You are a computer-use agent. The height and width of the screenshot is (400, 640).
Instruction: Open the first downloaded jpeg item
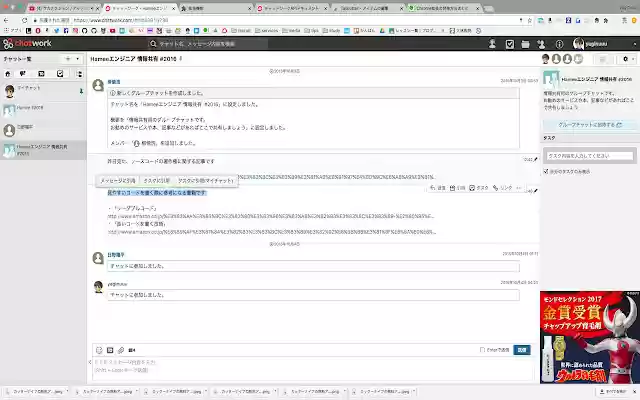click(x=36, y=391)
